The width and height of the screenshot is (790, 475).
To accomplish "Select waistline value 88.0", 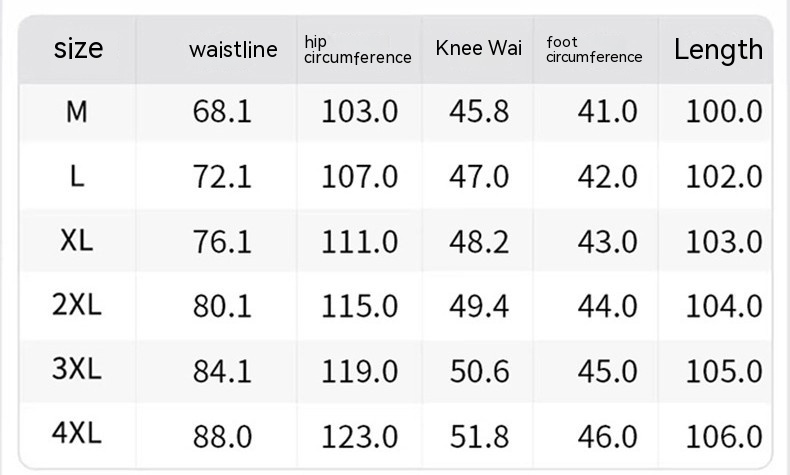I will [222, 436].
